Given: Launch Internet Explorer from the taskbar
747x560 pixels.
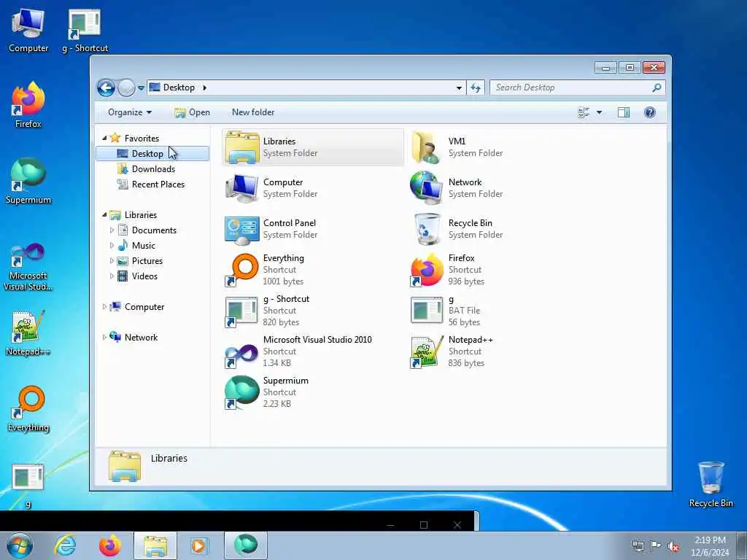Looking at the screenshot, I should coord(65,545).
